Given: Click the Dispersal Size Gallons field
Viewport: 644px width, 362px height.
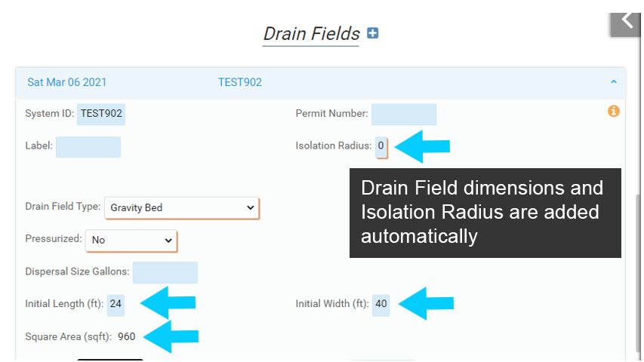Looking at the screenshot, I should pos(165,272).
